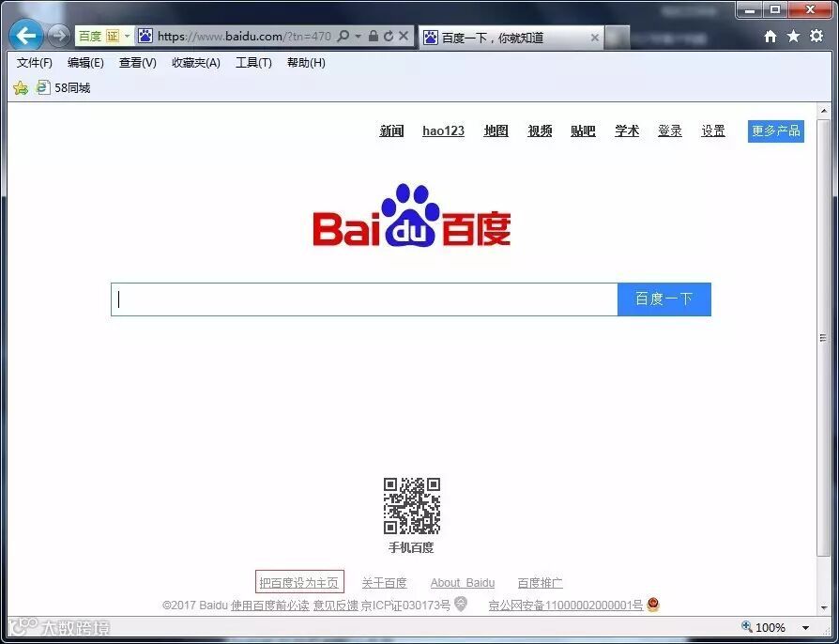This screenshot has width=839, height=644.
Task: Click the add-to-favorites-bar star icon
Action: coord(21,88)
